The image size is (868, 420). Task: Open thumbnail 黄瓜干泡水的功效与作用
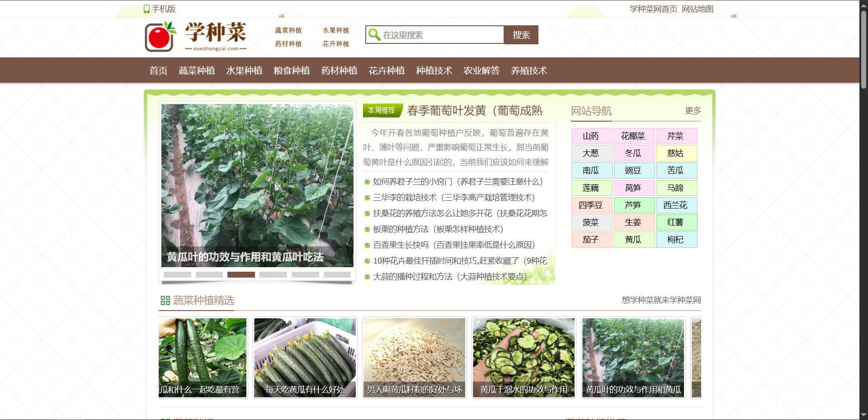[x=524, y=358]
